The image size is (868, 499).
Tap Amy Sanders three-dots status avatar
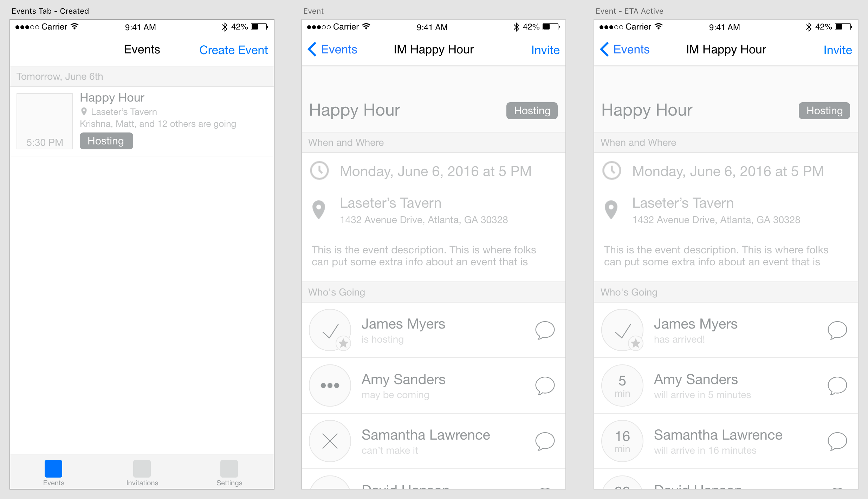click(x=330, y=385)
